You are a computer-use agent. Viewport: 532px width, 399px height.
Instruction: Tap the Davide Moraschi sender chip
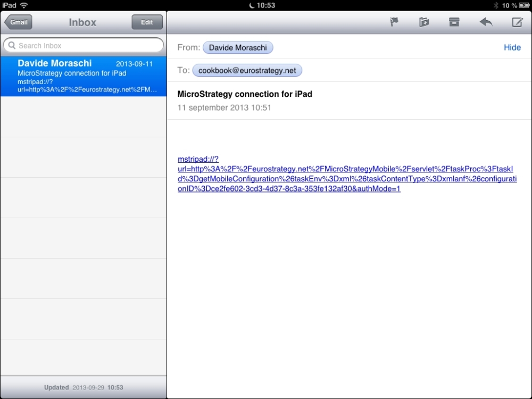[238, 47]
